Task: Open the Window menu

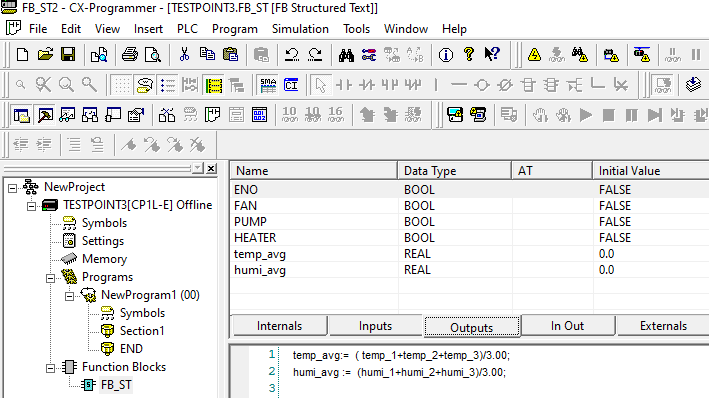Action: pyautogui.click(x=406, y=29)
